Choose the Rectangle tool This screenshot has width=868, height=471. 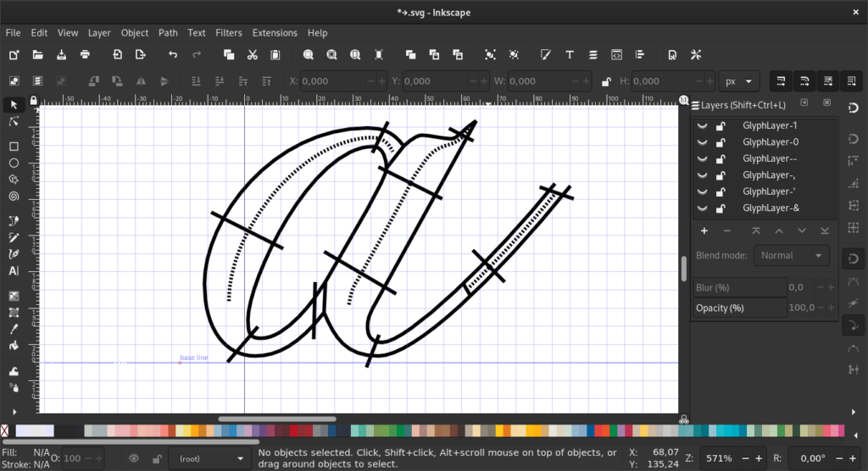click(14, 147)
